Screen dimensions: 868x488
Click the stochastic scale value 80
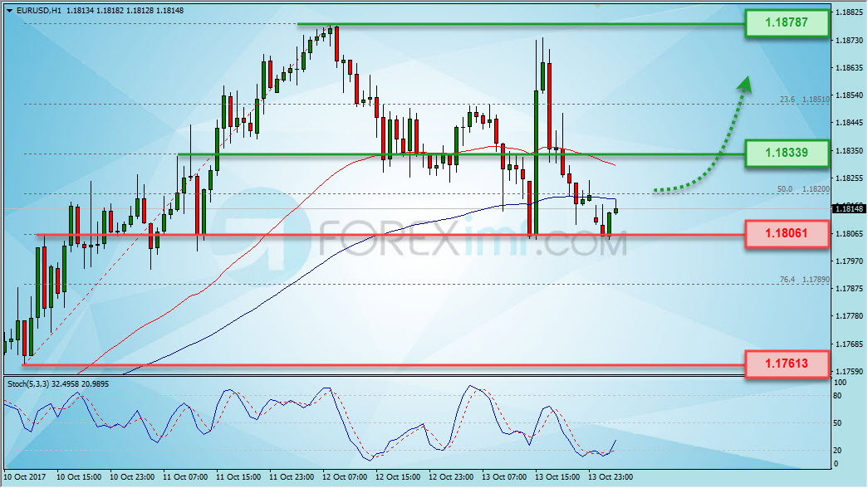[837, 396]
